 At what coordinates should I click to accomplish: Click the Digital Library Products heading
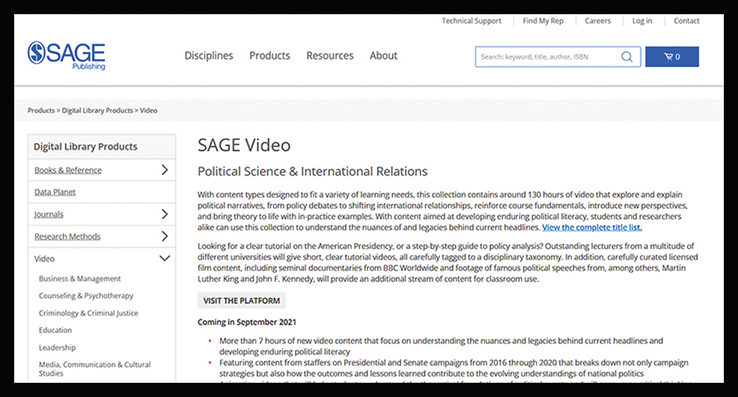pyautogui.click(x=85, y=146)
